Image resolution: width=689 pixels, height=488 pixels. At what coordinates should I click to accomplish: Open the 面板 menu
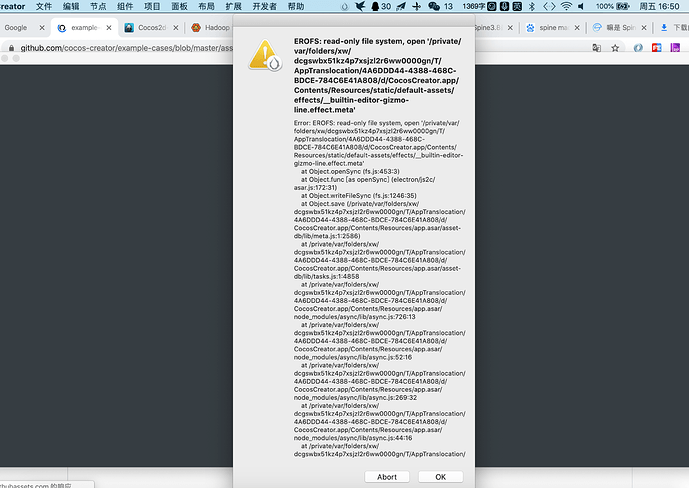(179, 6)
